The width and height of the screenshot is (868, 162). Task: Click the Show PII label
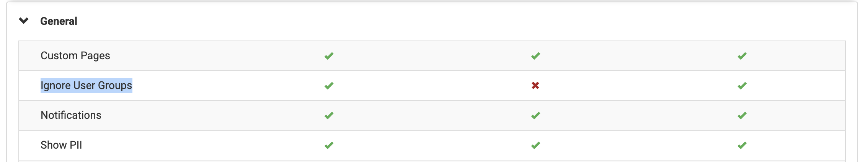point(61,145)
